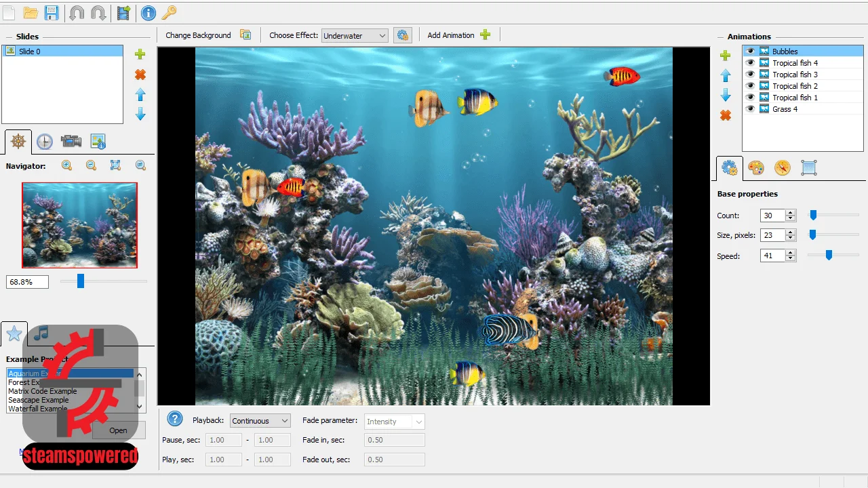Save project with the floppy disk icon
The width and height of the screenshot is (868, 488).
(x=52, y=12)
